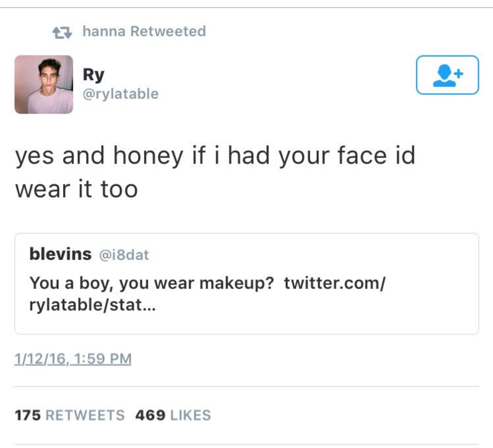Click the "wear it too" line of the tweet

77,189
